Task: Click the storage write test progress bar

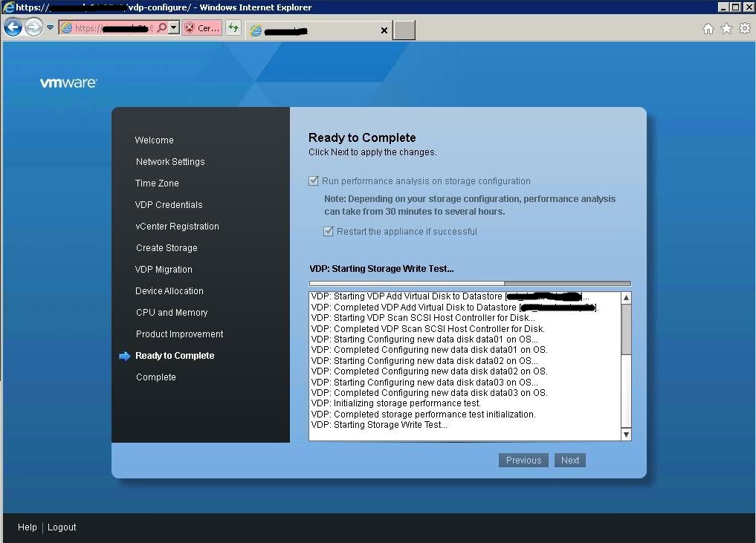Action: (x=470, y=283)
